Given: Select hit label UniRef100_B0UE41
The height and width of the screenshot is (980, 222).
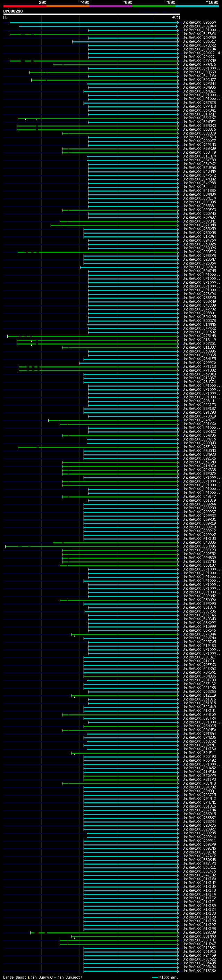Looking at the screenshot, I should pyautogui.click(x=199, y=753).
